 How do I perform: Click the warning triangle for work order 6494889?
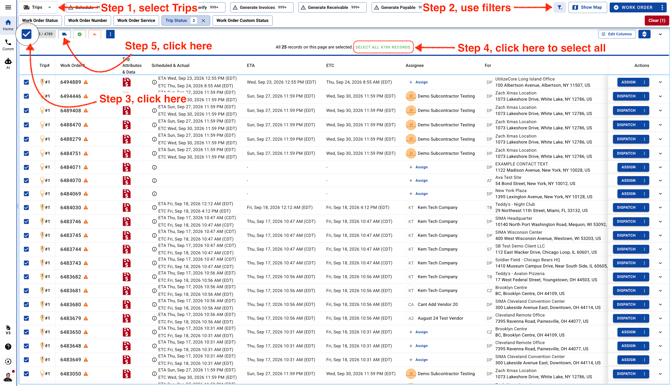point(86,82)
